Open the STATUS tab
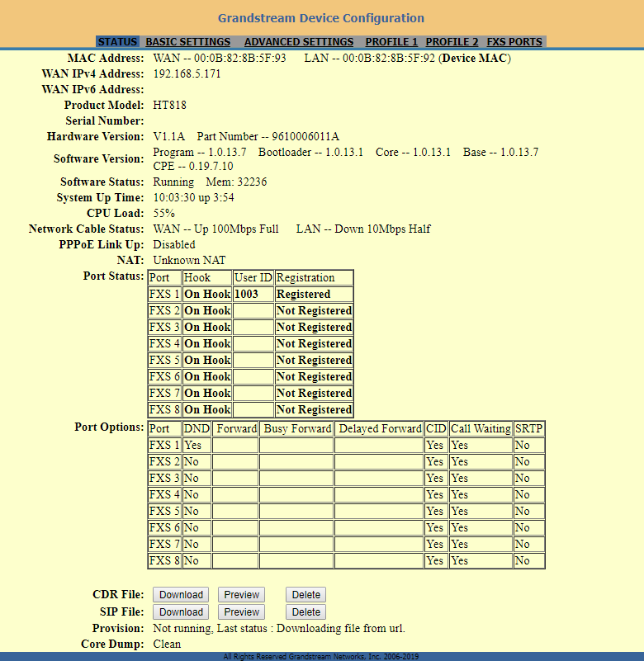Image resolution: width=644 pixels, height=661 pixels. click(x=118, y=42)
